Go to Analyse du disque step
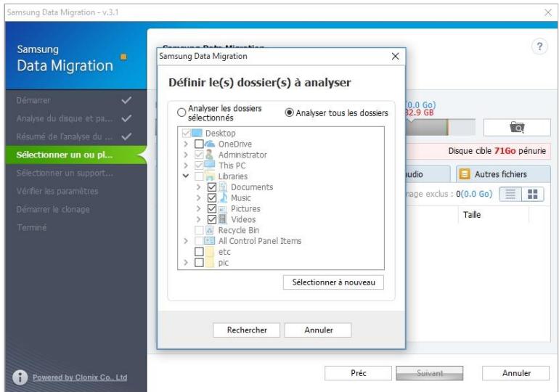 pyautogui.click(x=76, y=118)
